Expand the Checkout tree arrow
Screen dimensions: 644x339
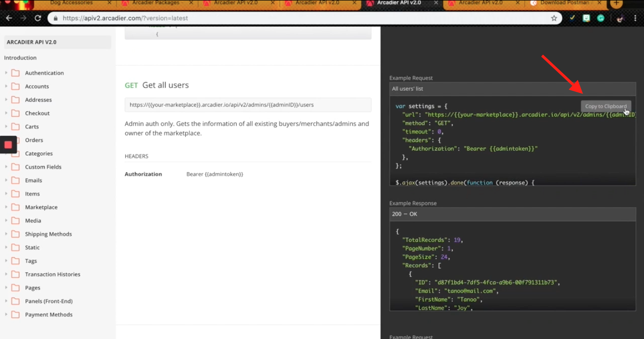pos(6,113)
